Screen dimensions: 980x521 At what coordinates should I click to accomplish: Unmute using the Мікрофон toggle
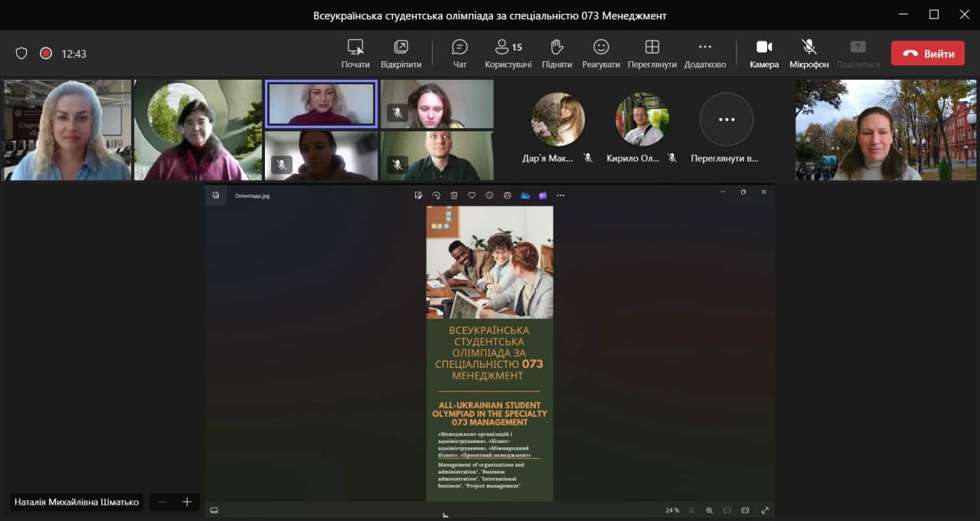[x=808, y=54]
